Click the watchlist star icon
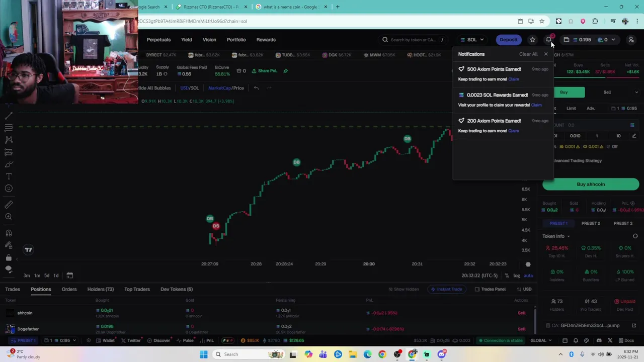 (532, 40)
